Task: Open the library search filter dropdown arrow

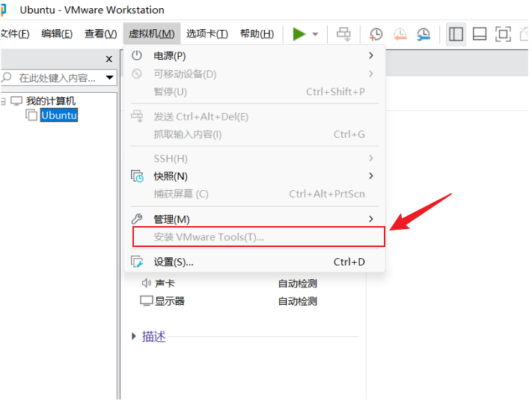Action: (x=110, y=78)
